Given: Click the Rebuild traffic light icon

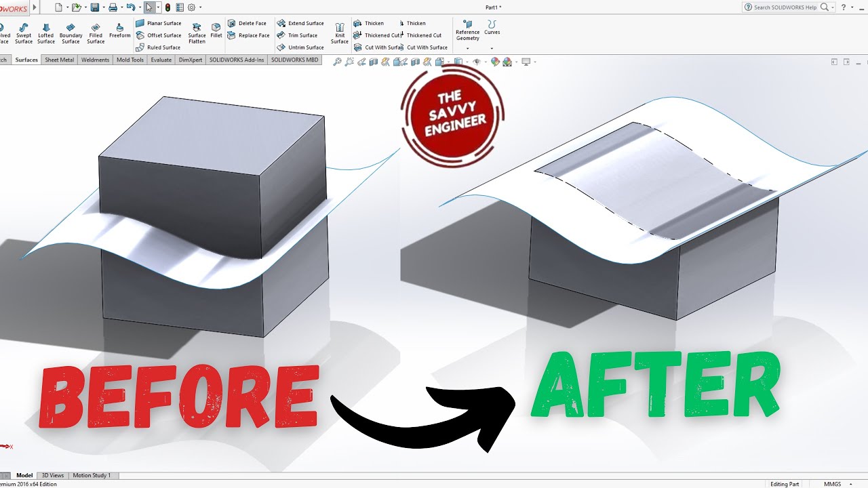Looking at the screenshot, I should 167,7.
